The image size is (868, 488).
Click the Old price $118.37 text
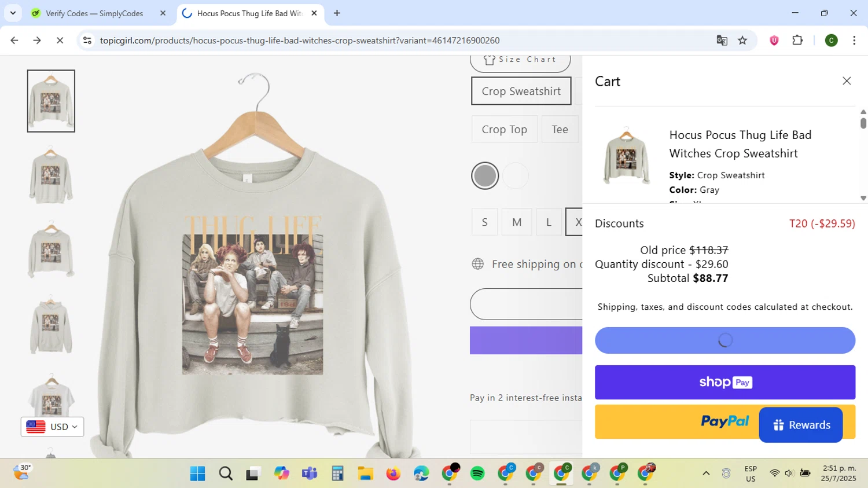(x=684, y=250)
